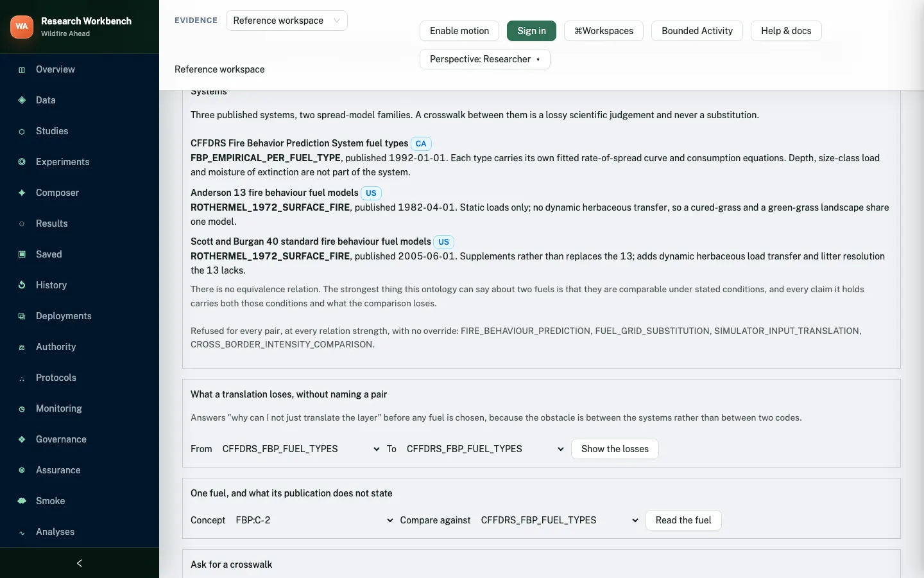Click the Saved sidebar icon
Viewport: 924px width, 578px height.
click(22, 254)
